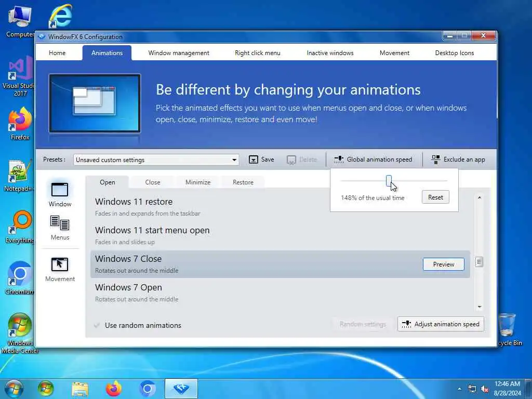Click the Preview button

(444, 264)
